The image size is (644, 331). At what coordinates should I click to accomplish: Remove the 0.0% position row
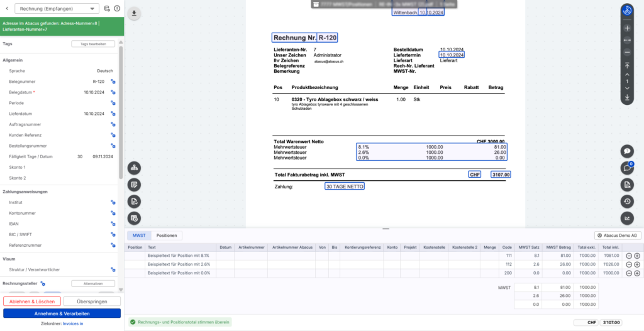pos(629,273)
